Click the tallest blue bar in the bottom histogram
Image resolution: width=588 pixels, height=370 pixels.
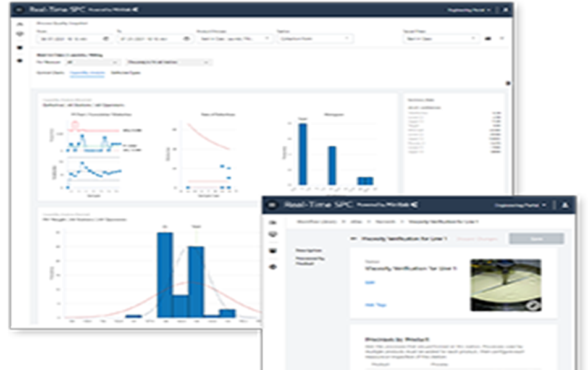[164, 275]
